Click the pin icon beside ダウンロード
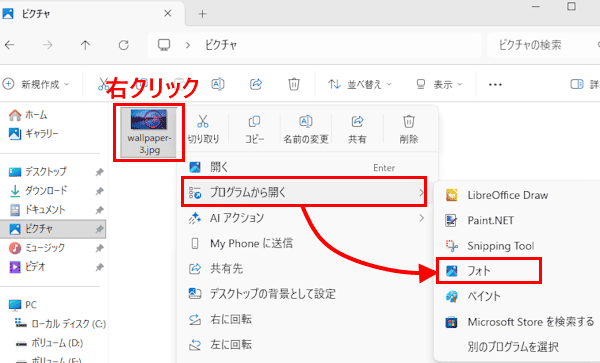The width and height of the screenshot is (600, 363). click(x=99, y=191)
